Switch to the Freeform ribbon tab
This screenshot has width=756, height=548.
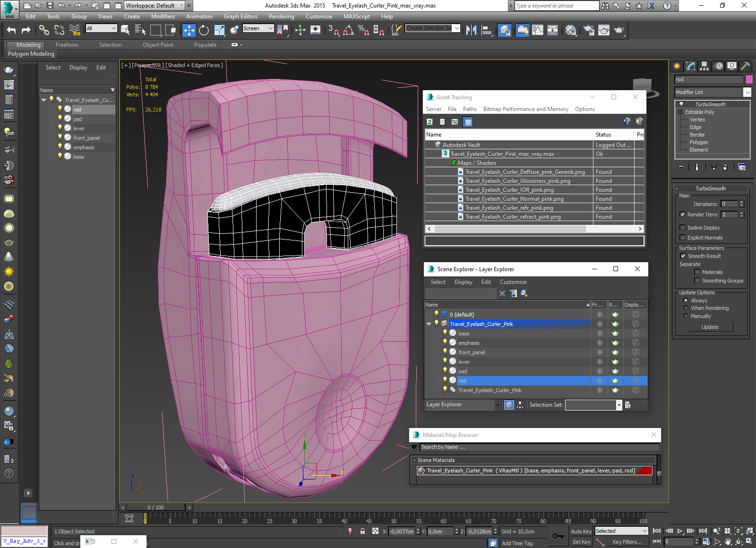coord(67,45)
